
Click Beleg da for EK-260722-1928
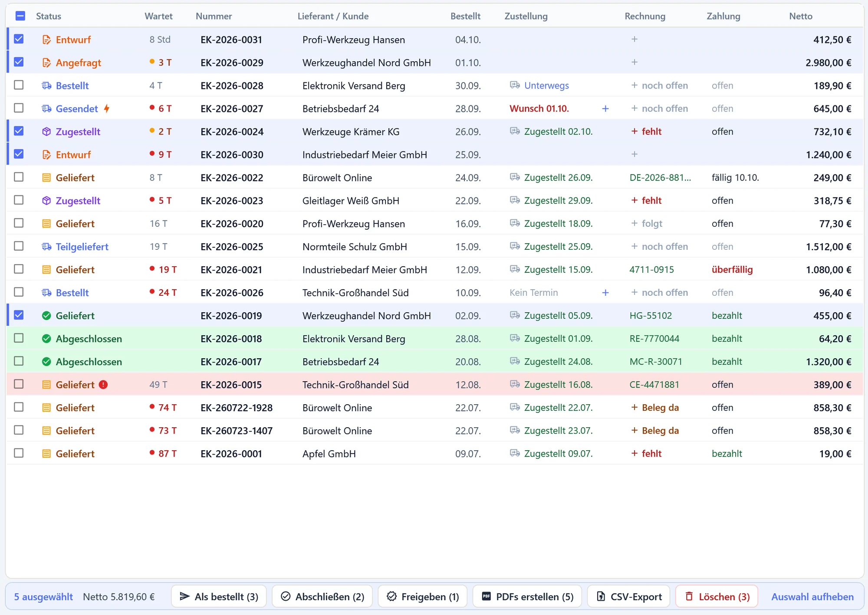point(660,408)
